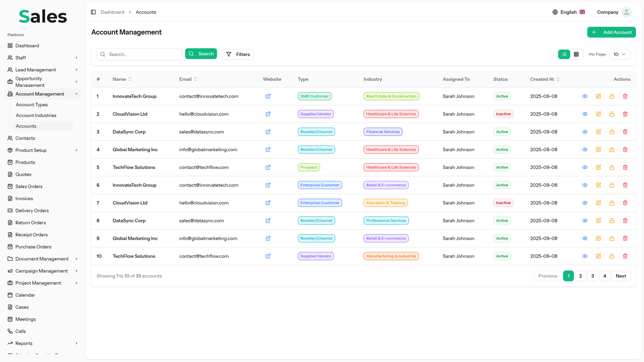Screen dimensions: 644x362
Task: Go to Sales Orders in sidebar
Action: [x=29, y=187]
